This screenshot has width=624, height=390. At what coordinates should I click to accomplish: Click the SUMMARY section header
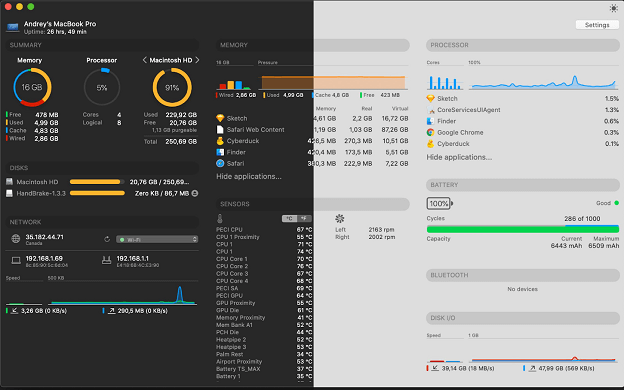(x=102, y=45)
